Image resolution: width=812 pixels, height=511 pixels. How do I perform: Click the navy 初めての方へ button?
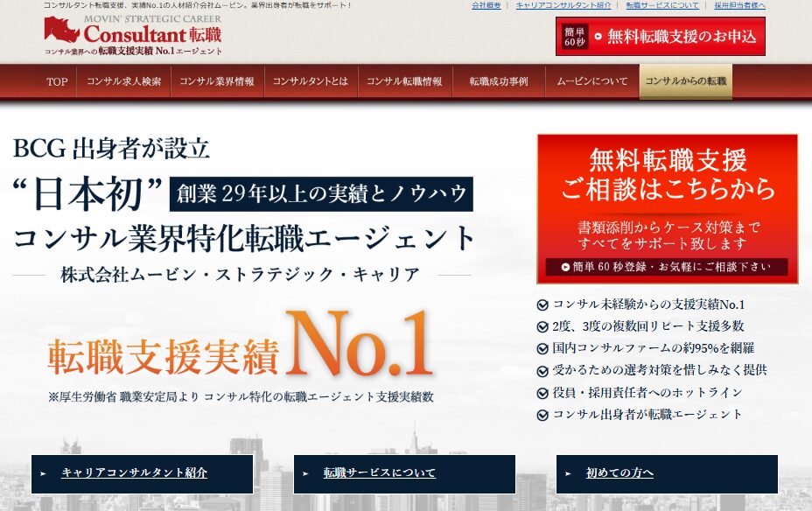[667, 473]
